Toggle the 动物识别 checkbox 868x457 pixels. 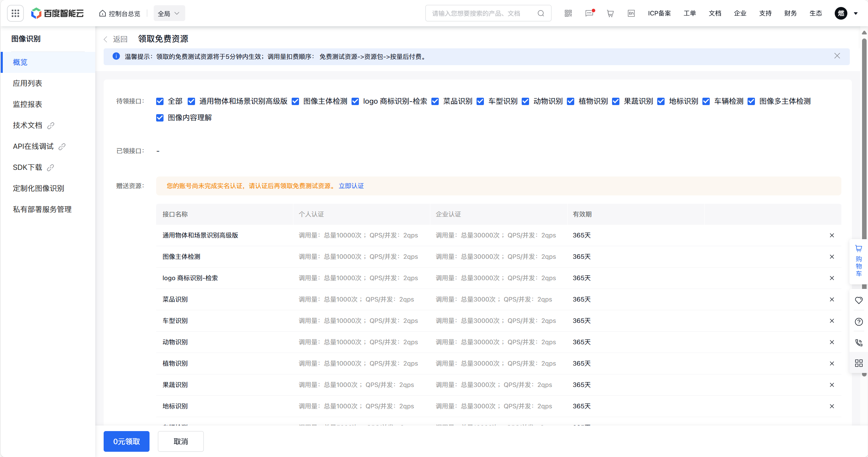click(x=525, y=101)
